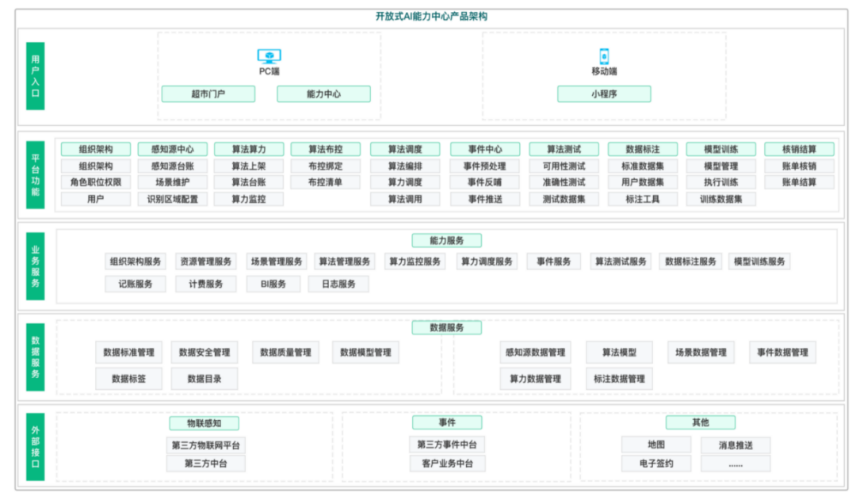Select the 算法调用 cell
Screen dimensions: 856x504
pyautogui.click(x=405, y=200)
